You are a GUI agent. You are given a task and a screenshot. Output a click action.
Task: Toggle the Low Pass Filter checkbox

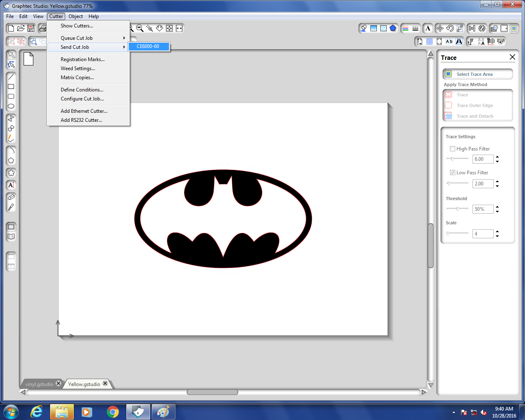point(452,173)
